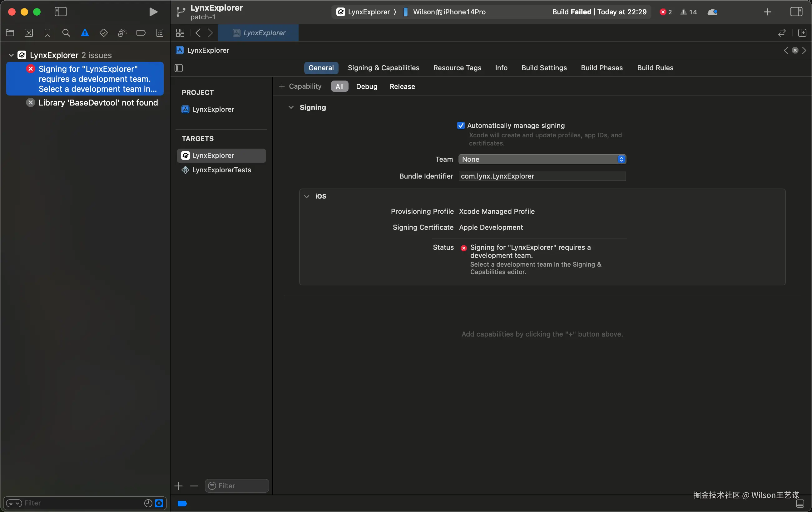
Task: Go back in editor history
Action: pos(198,33)
